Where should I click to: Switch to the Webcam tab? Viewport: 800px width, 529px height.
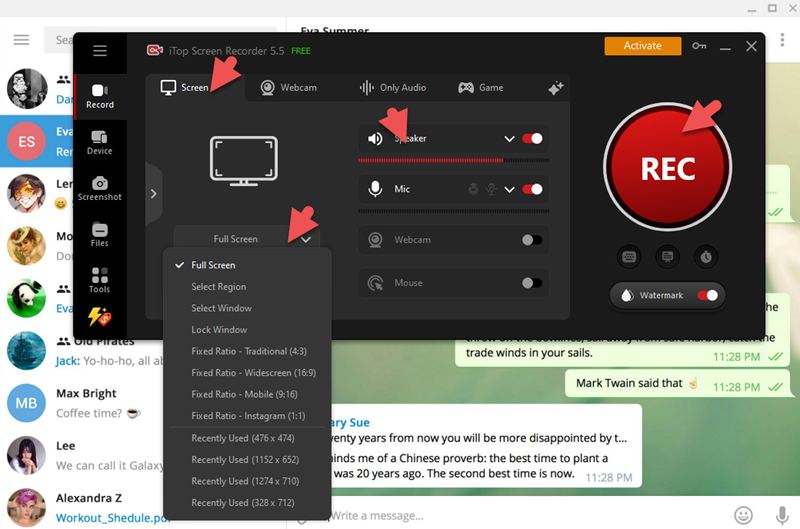click(x=289, y=88)
